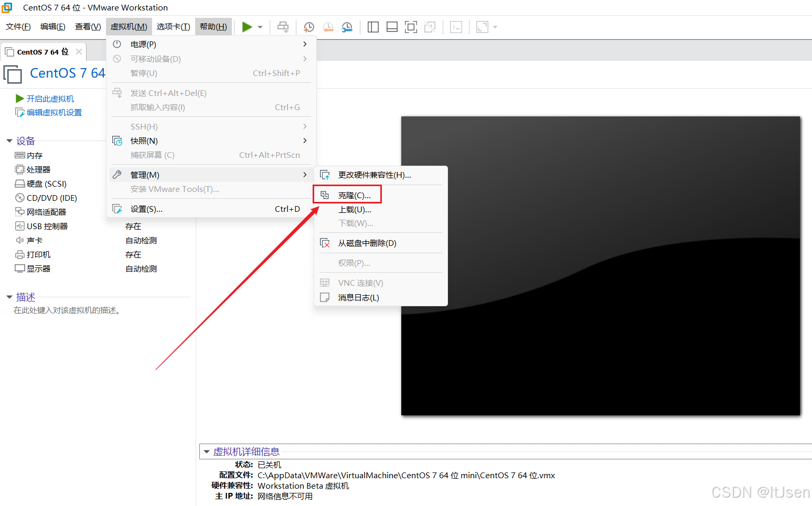Image resolution: width=812 pixels, height=506 pixels.
Task: Open the dropdown arrow beside the play button
Action: point(260,27)
